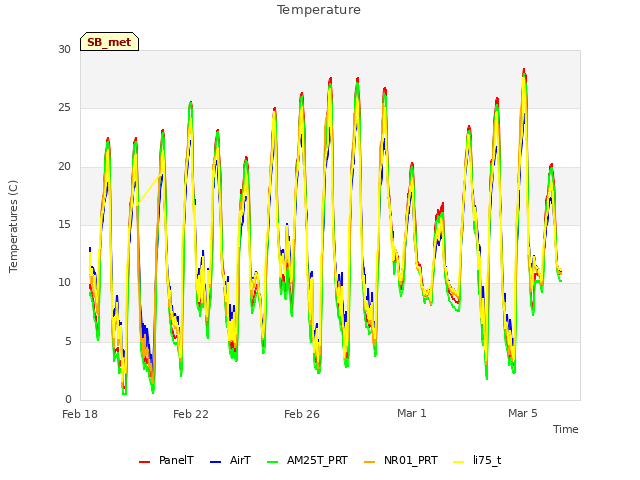Click the yellow li75_t legend swatch
The width and height of the screenshot is (640, 480).
459,462
